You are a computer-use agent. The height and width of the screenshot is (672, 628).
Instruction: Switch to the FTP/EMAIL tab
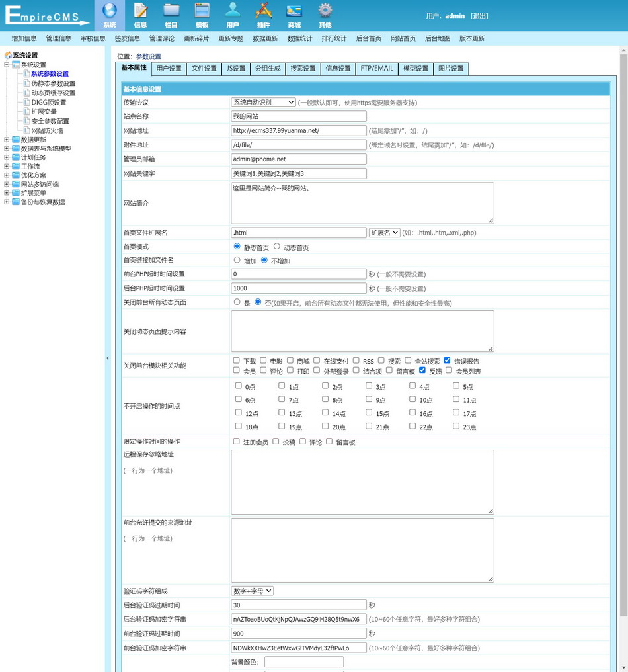coord(377,69)
